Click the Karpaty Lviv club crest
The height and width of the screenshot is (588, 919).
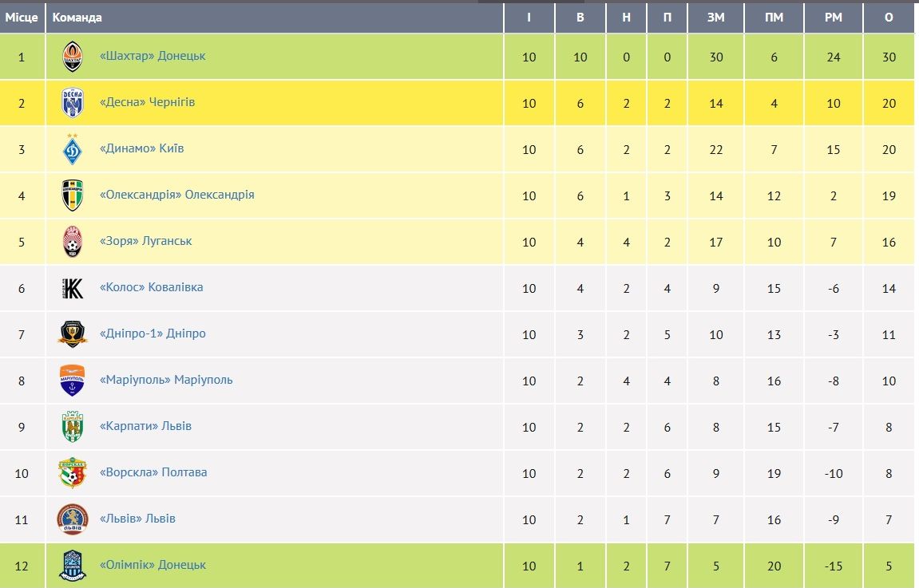(73, 426)
